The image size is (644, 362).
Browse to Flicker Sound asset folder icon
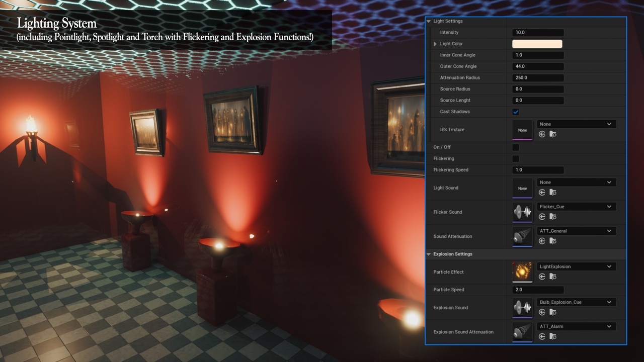click(x=552, y=217)
